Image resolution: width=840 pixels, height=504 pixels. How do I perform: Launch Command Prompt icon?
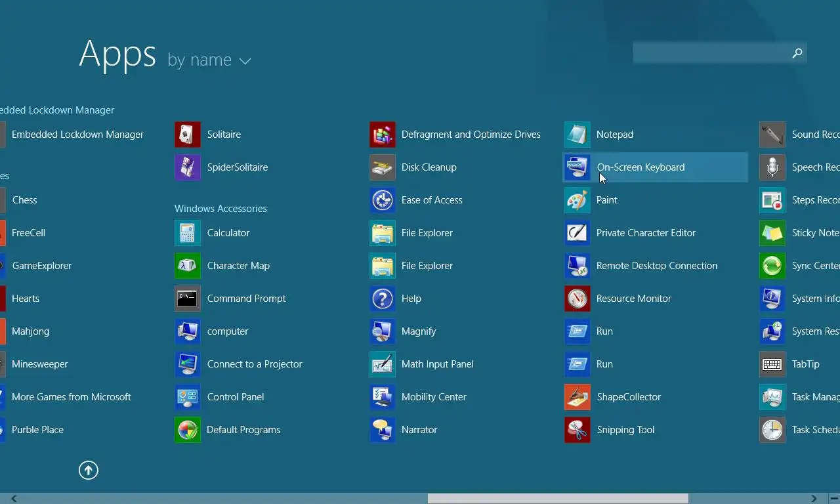click(x=188, y=299)
